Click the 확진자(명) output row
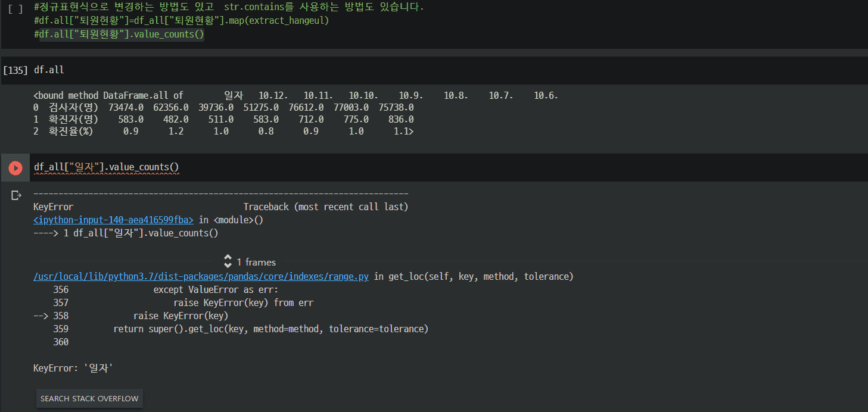Viewport: 868px width, 412px height. point(223,120)
